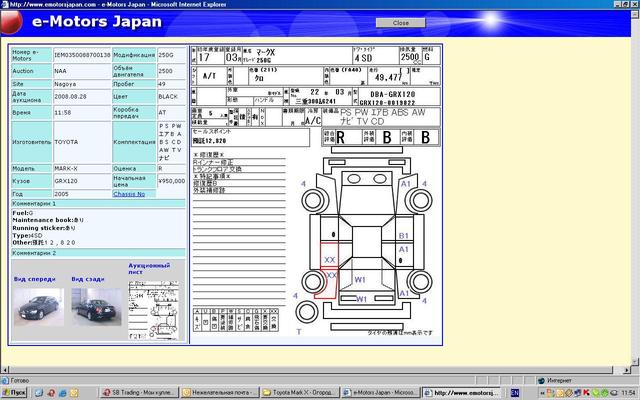
Task: Click the horizontal scrollbar track
Action: [x=314, y=370]
